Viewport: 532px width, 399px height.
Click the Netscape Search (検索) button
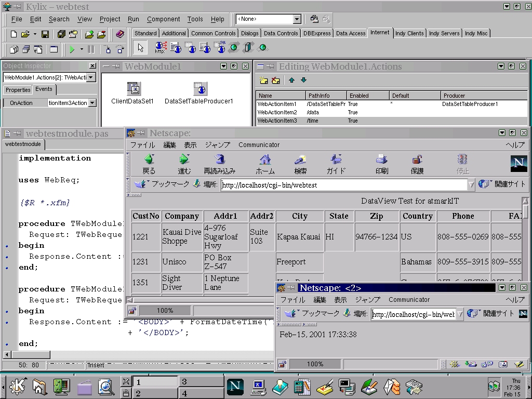[x=300, y=164]
